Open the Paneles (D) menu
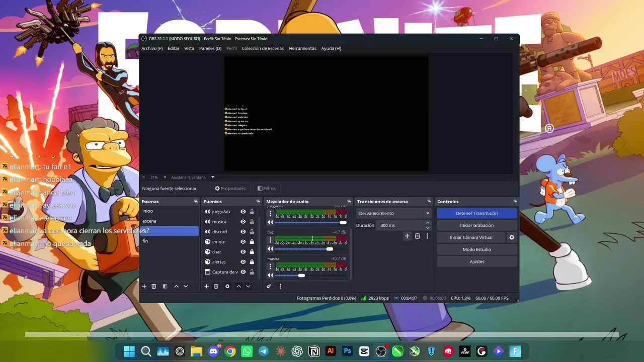Screen dimensions: 644x362 (210, 48)
